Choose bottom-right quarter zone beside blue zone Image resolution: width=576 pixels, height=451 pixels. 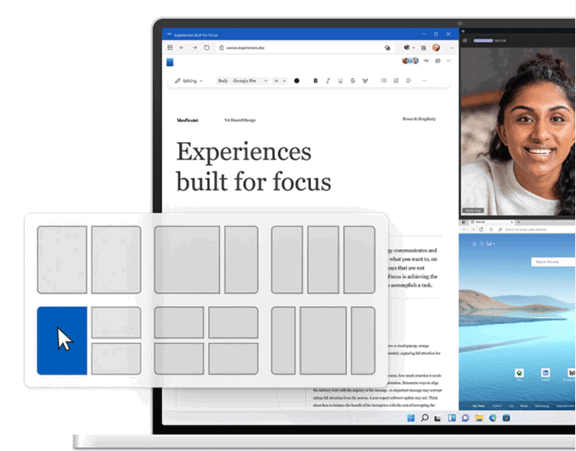[116, 359]
